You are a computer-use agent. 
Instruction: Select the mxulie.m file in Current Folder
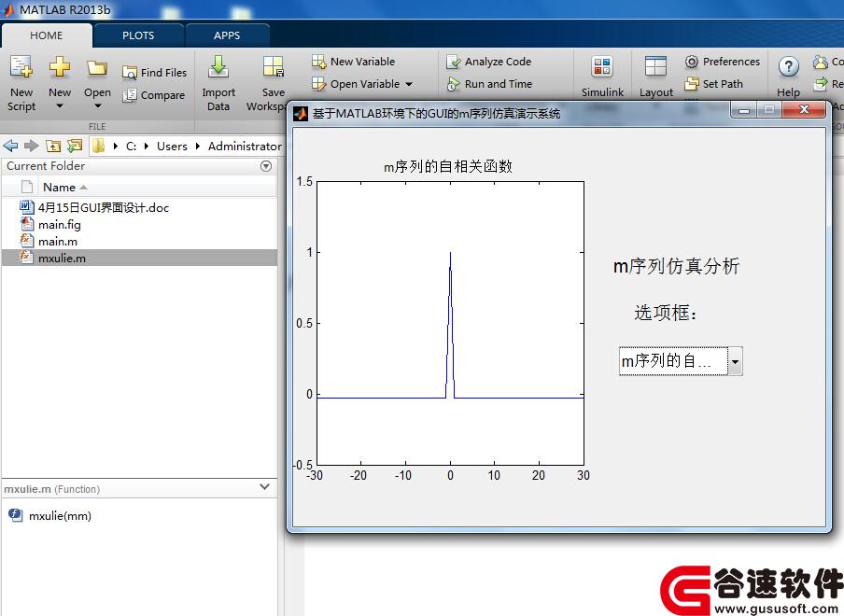[139, 258]
